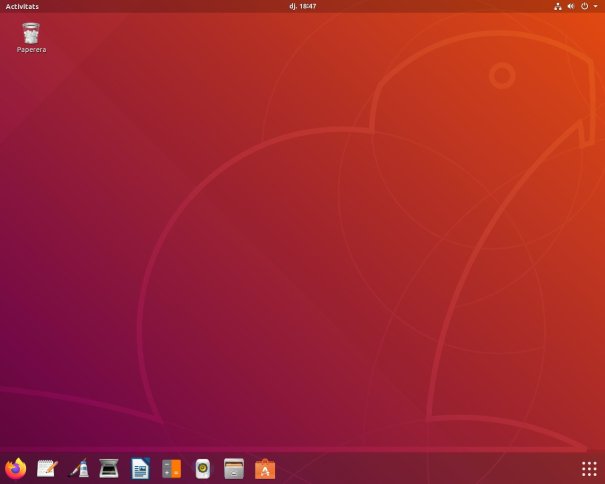The height and width of the screenshot is (484, 605).
Task: Open the Files manager from the dock
Action: click(234, 469)
